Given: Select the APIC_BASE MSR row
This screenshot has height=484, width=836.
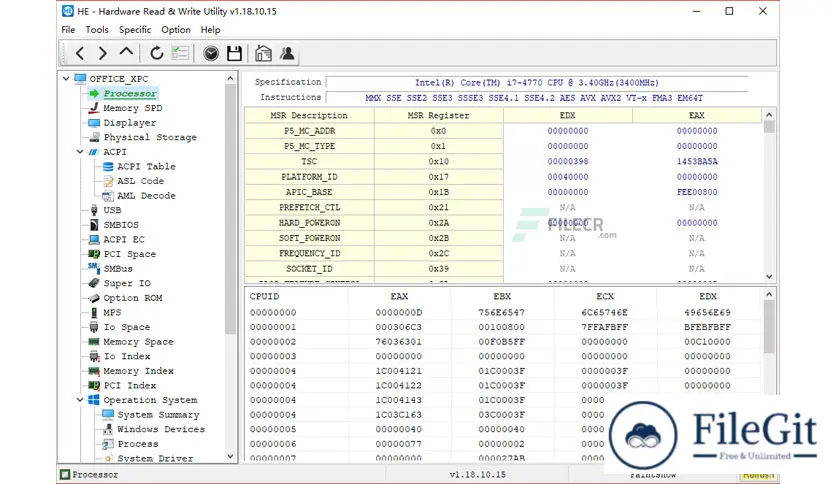Looking at the screenshot, I should [503, 192].
